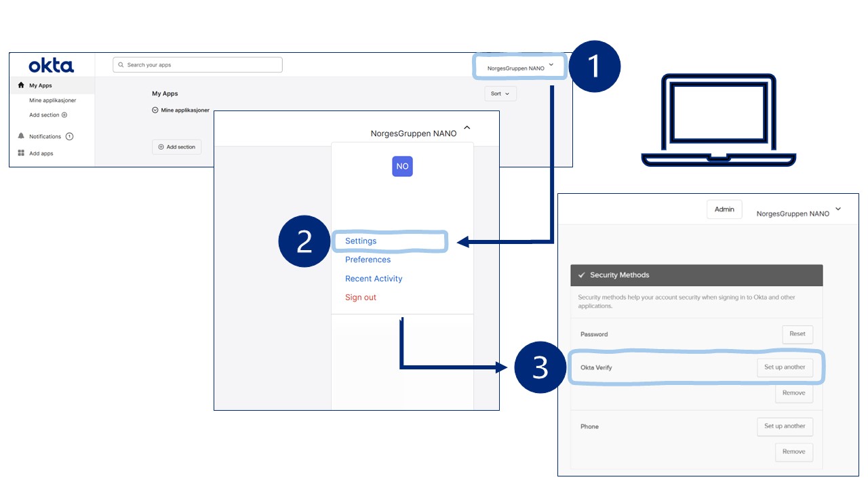868x488 pixels.
Task: Click the Security Methods header checkmark
Action: (581, 275)
